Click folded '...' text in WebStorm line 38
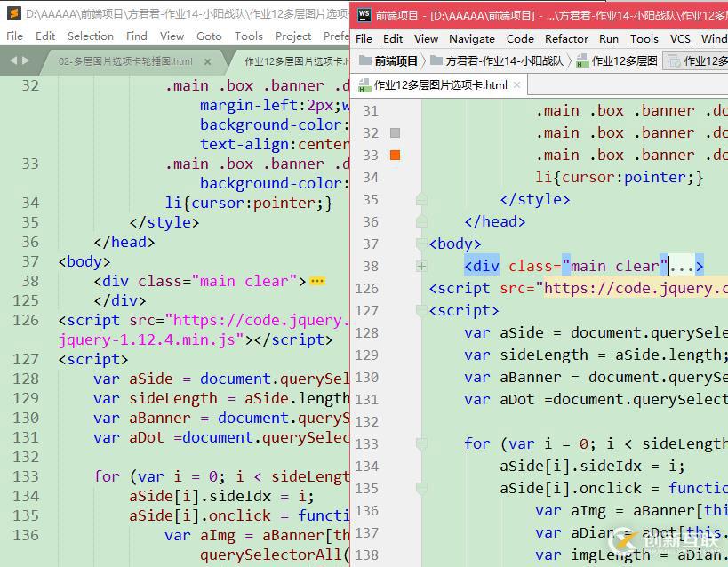The height and width of the screenshot is (567, 728). 681,266
